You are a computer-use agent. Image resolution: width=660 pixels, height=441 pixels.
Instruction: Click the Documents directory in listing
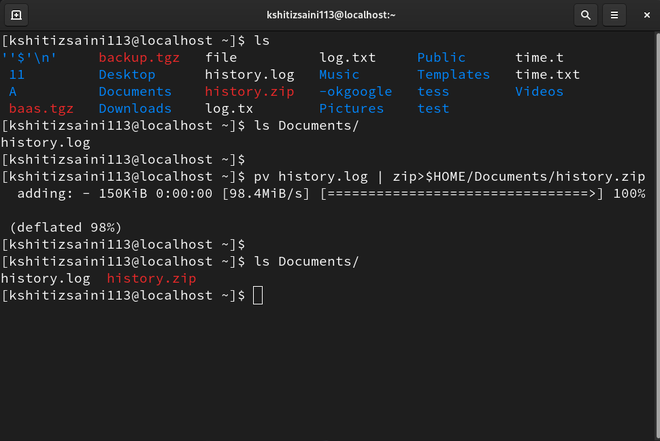(x=135, y=91)
